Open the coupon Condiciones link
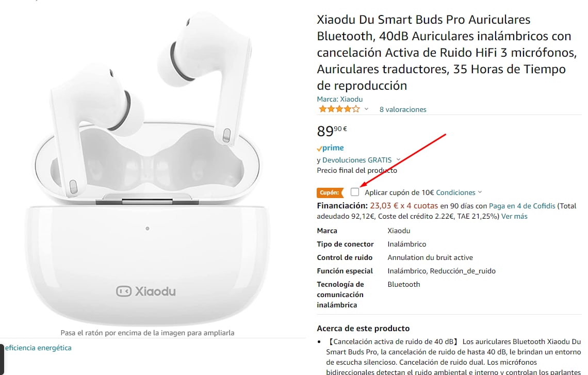The height and width of the screenshot is (375, 588). click(455, 192)
